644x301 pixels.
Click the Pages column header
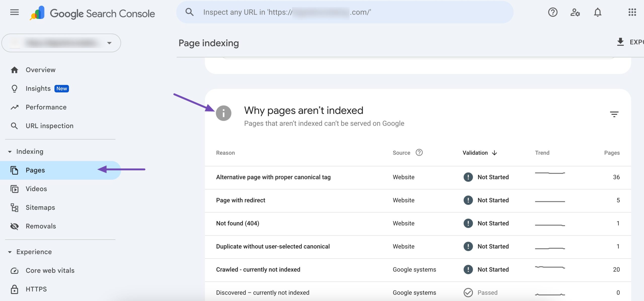[612, 153]
